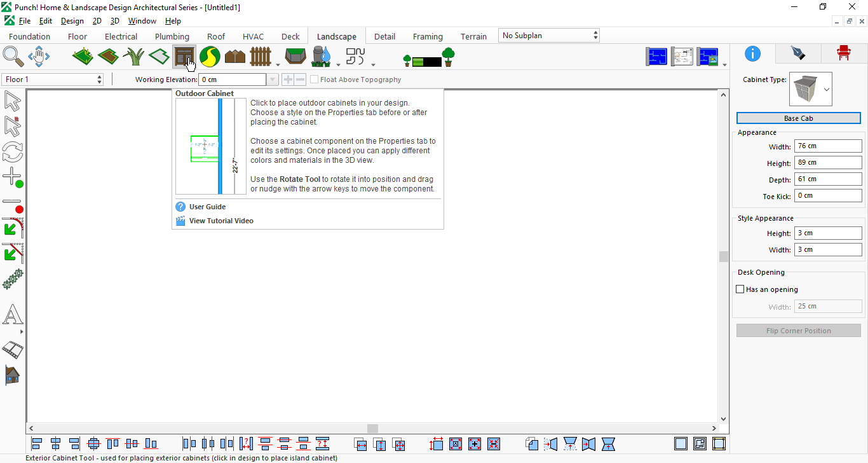Open the Terrain tab

tap(474, 36)
